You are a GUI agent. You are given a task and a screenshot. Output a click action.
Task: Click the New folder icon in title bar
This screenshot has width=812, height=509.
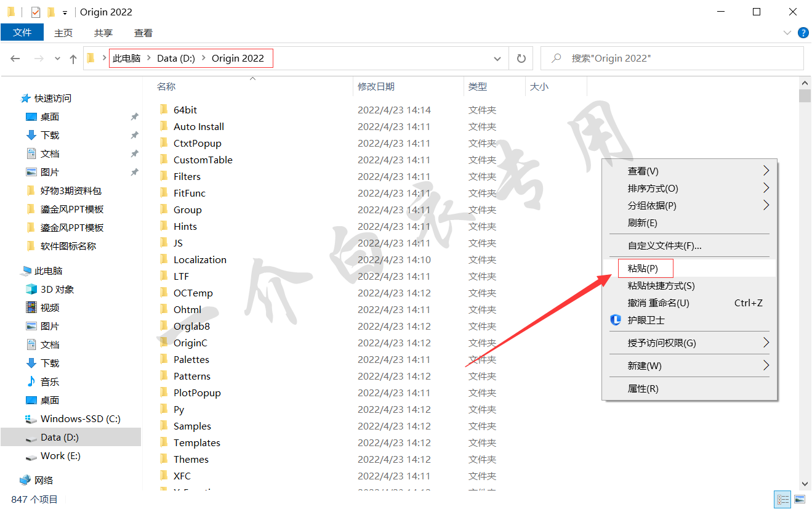coord(51,12)
